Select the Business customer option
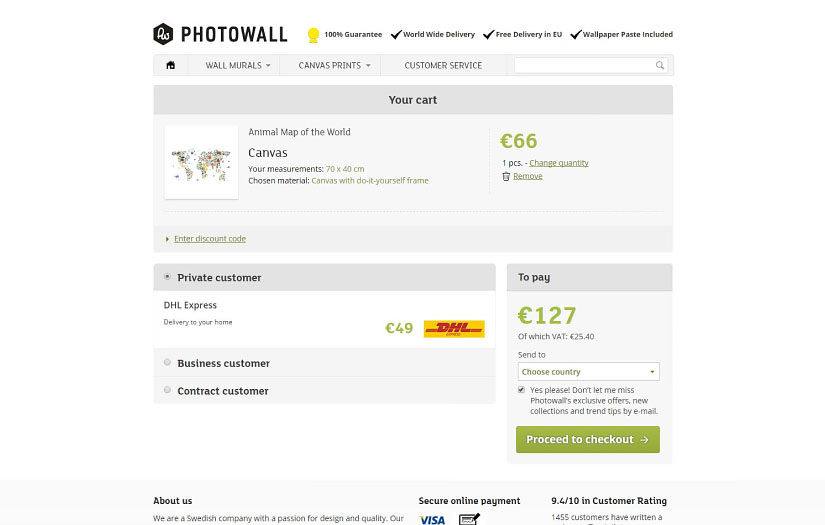This screenshot has height=525, width=825. [167, 362]
